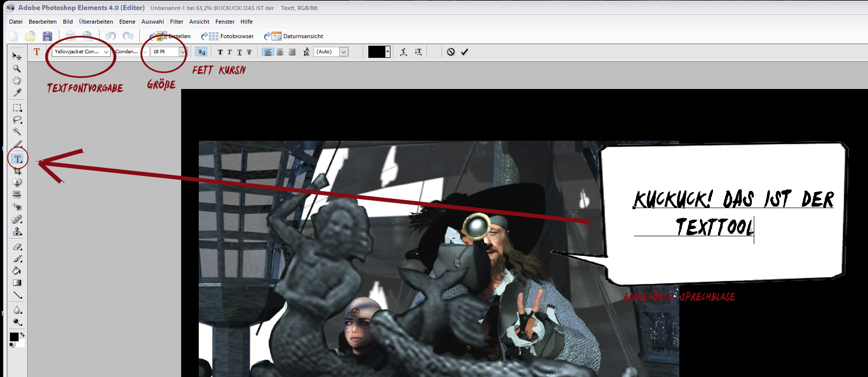Open the Bearbeiten menu
Viewport: 868px width, 377px height.
43,22
